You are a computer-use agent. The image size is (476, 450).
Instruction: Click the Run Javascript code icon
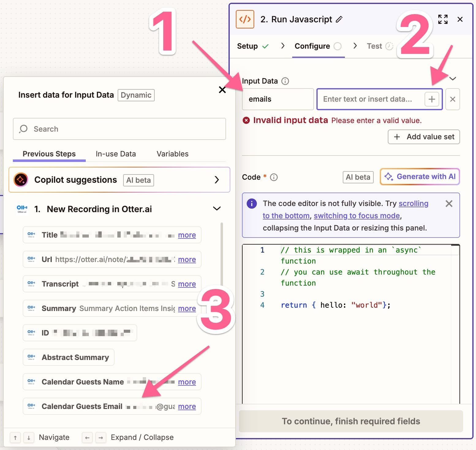[245, 19]
